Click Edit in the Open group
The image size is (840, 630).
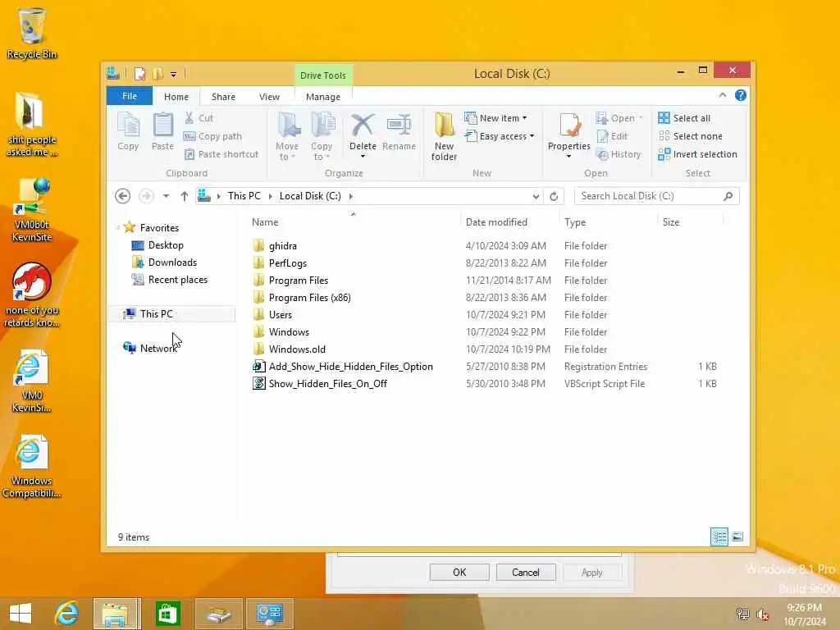[612, 136]
